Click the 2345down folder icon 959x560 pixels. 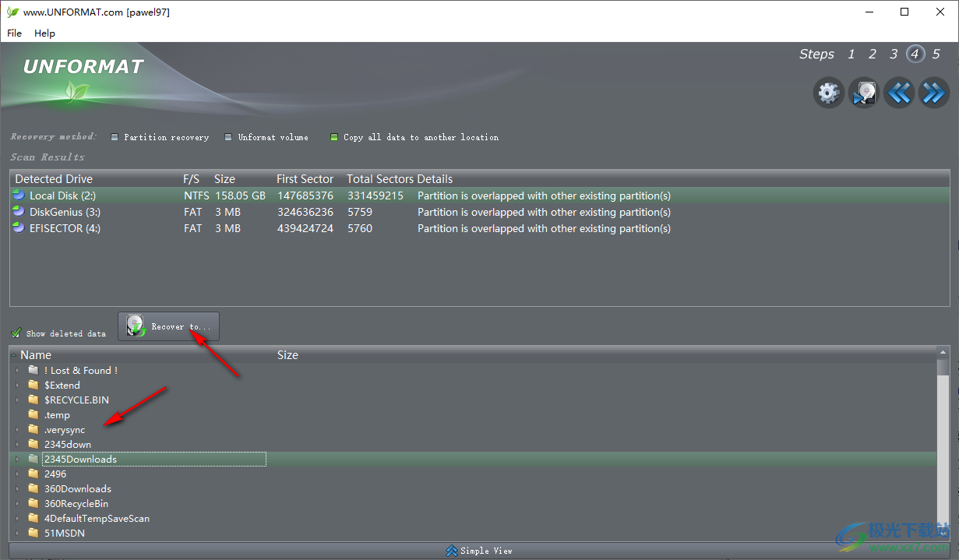(x=33, y=444)
